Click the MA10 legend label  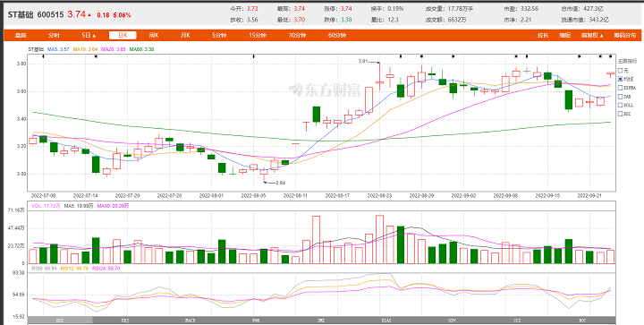coord(86,49)
